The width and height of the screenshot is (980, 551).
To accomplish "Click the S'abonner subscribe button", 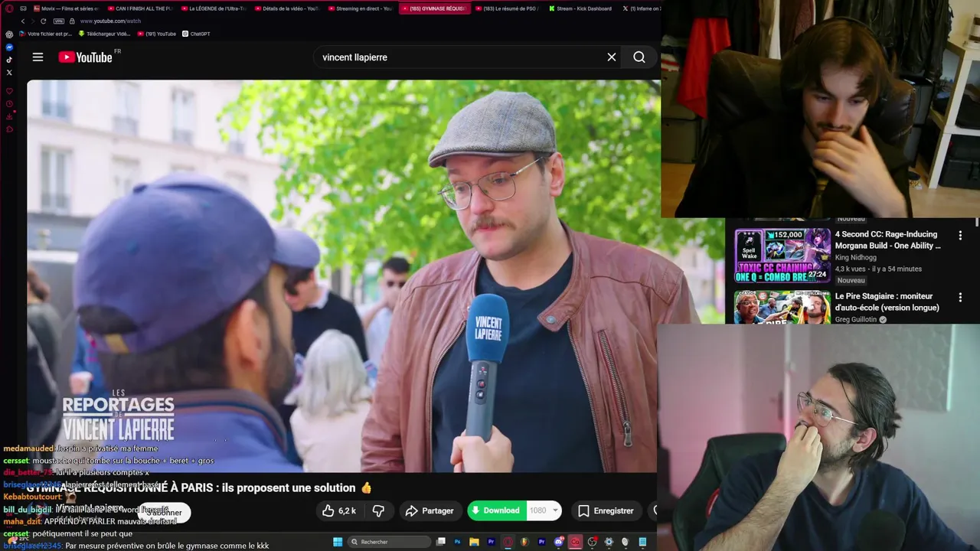I will pos(165,512).
